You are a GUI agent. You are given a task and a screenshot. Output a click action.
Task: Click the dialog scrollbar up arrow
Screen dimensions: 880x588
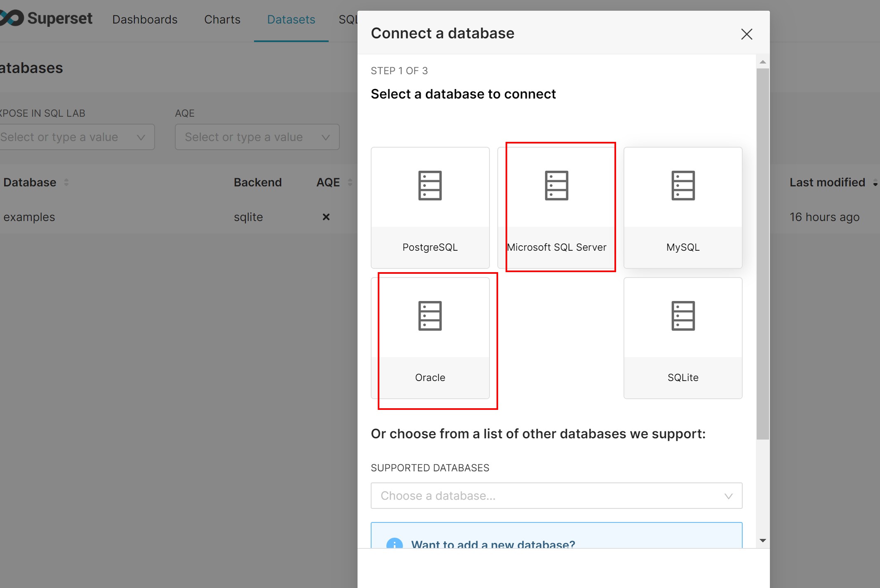pos(763,62)
